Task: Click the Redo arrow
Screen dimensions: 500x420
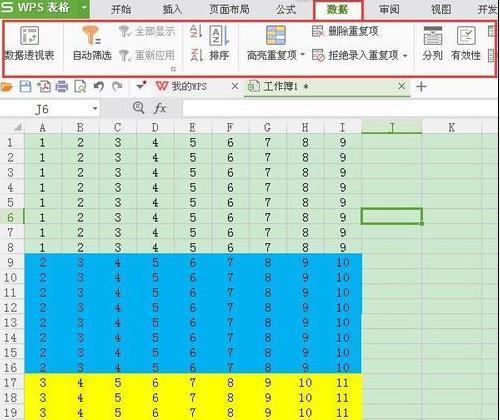Action: coord(117,87)
